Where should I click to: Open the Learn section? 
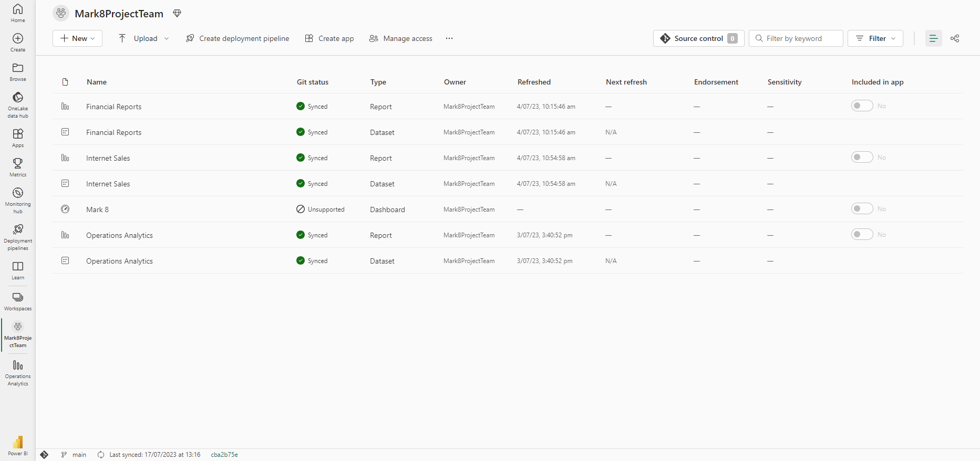tap(18, 270)
